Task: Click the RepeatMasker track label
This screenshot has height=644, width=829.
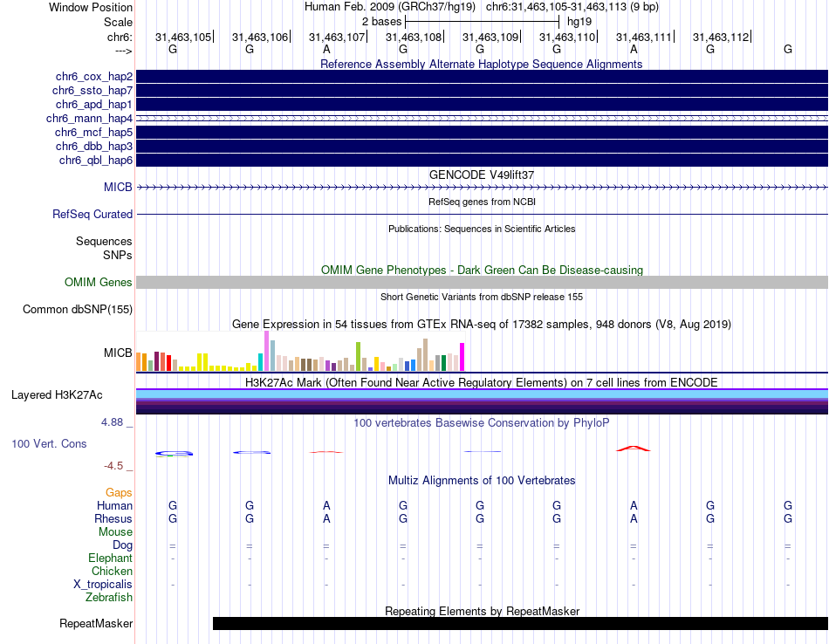Action: tap(96, 624)
